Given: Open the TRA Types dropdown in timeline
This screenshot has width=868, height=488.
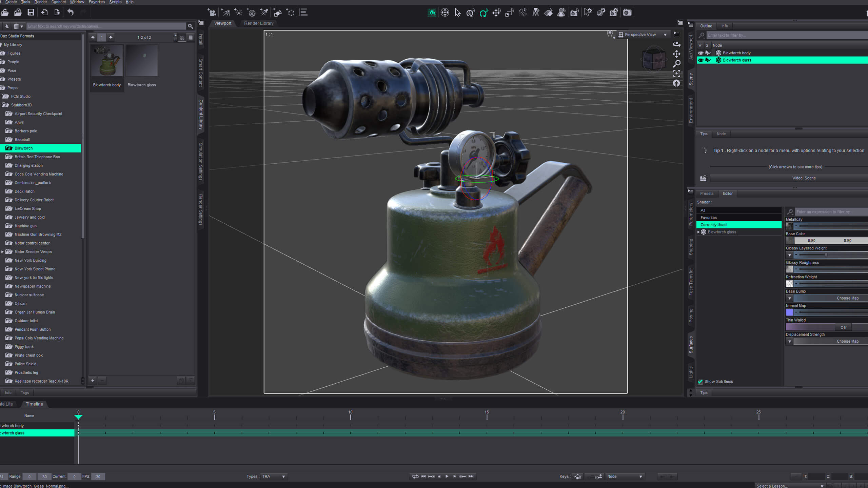Looking at the screenshot, I should [274, 476].
